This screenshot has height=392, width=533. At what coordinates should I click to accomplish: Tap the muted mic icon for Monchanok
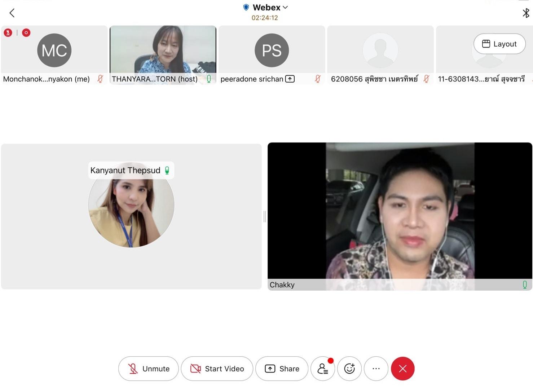[100, 79]
